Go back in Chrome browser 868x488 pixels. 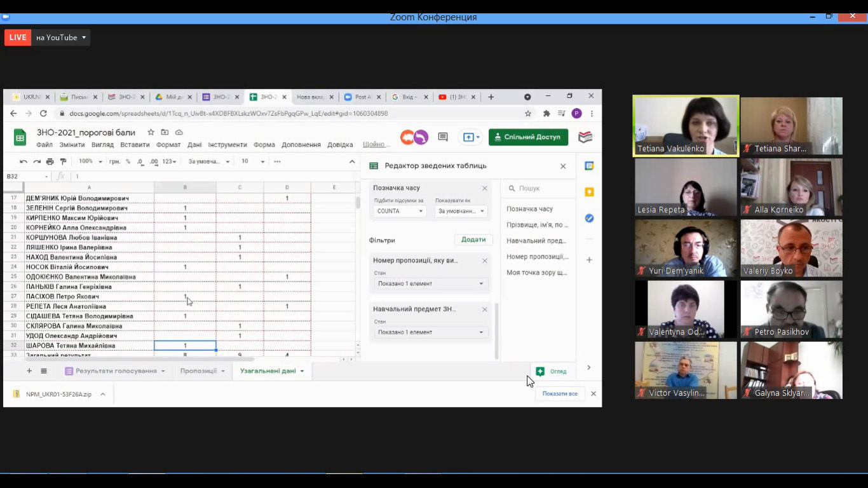point(14,114)
